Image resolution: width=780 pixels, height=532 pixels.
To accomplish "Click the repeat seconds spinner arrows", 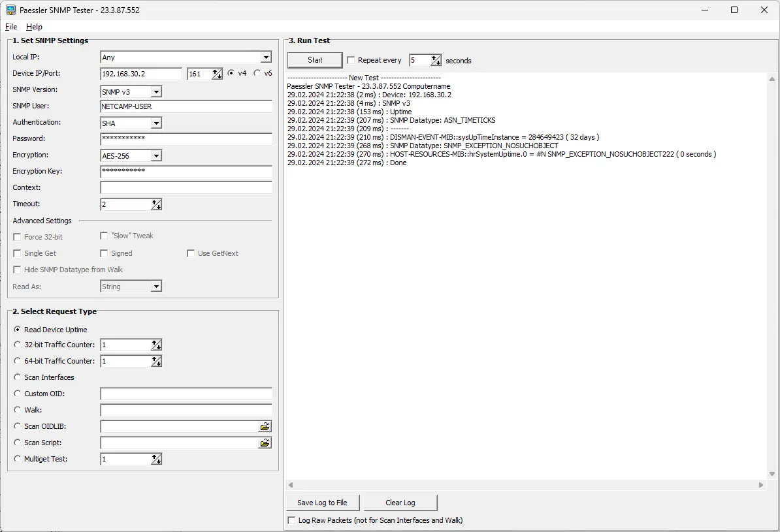I will 436,60.
